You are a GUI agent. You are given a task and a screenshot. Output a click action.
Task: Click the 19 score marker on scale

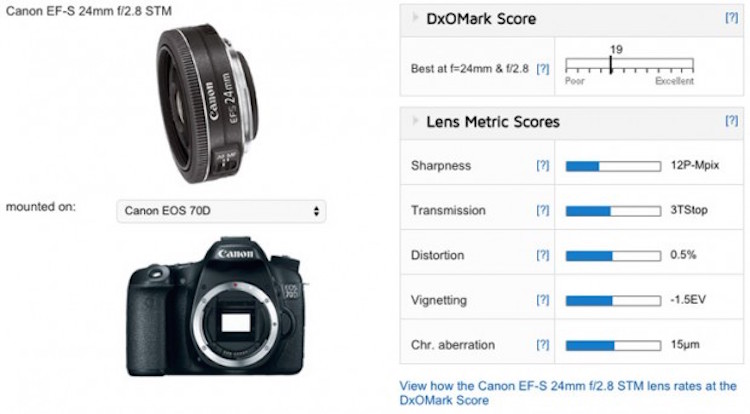(611, 65)
